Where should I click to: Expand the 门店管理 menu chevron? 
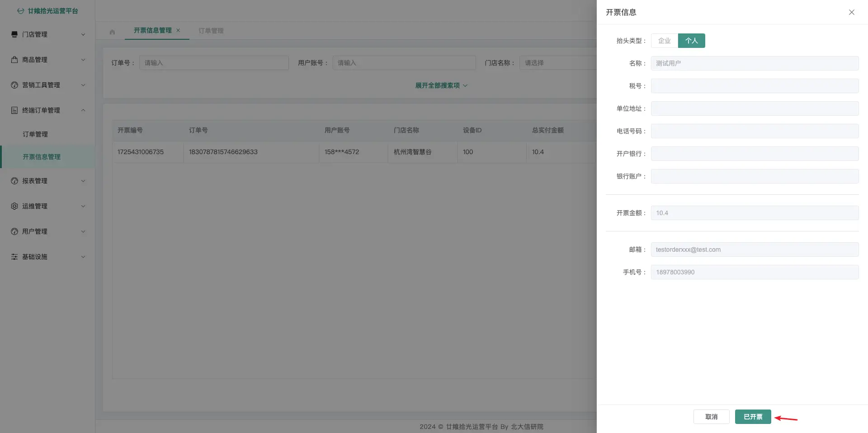pyautogui.click(x=83, y=34)
